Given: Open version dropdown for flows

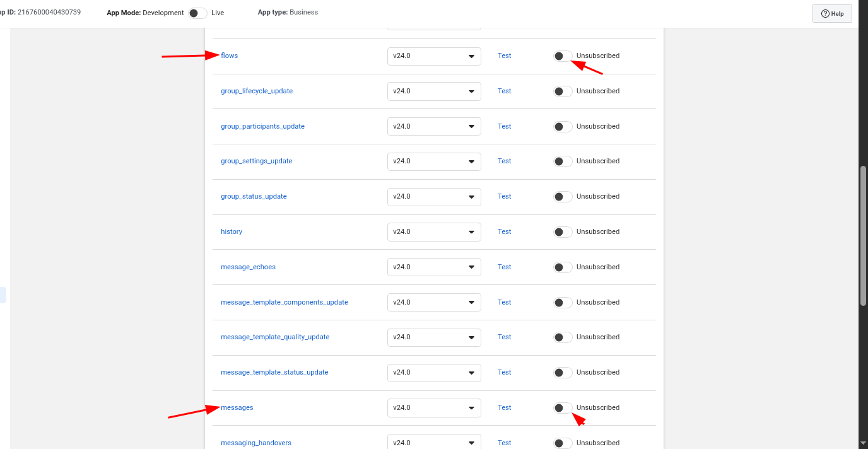Looking at the screenshot, I should [434, 56].
